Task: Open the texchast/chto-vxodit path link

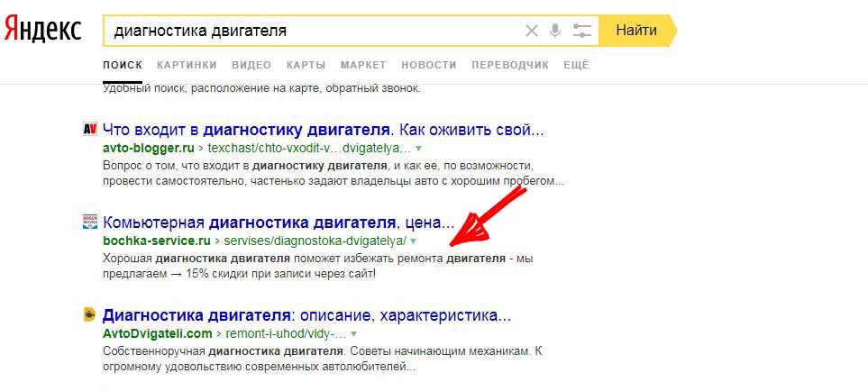Action: 309,149
